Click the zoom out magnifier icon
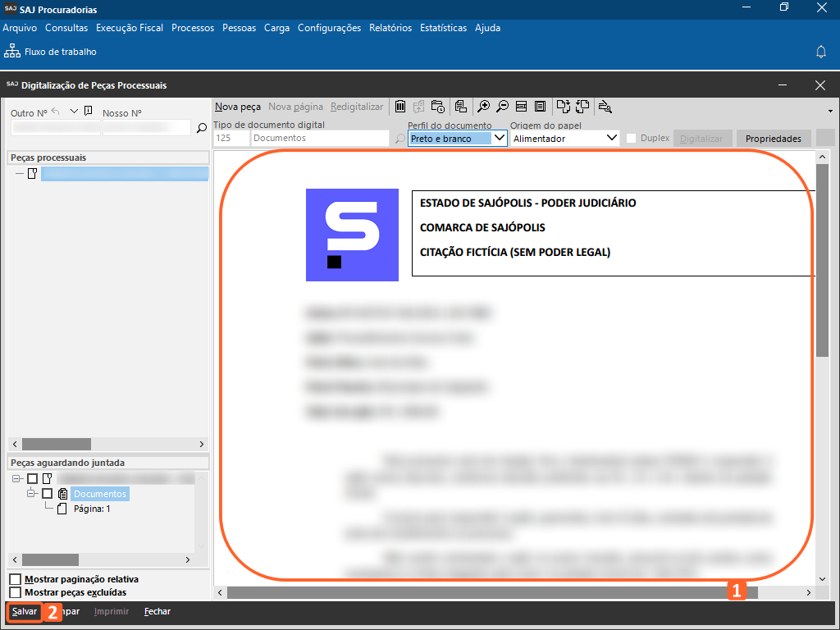The height and width of the screenshot is (630, 840). click(502, 106)
